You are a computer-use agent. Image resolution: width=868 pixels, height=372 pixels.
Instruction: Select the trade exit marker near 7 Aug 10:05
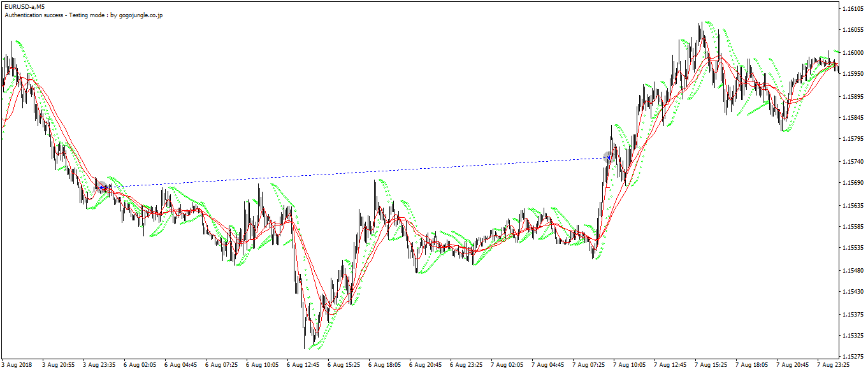608,157
